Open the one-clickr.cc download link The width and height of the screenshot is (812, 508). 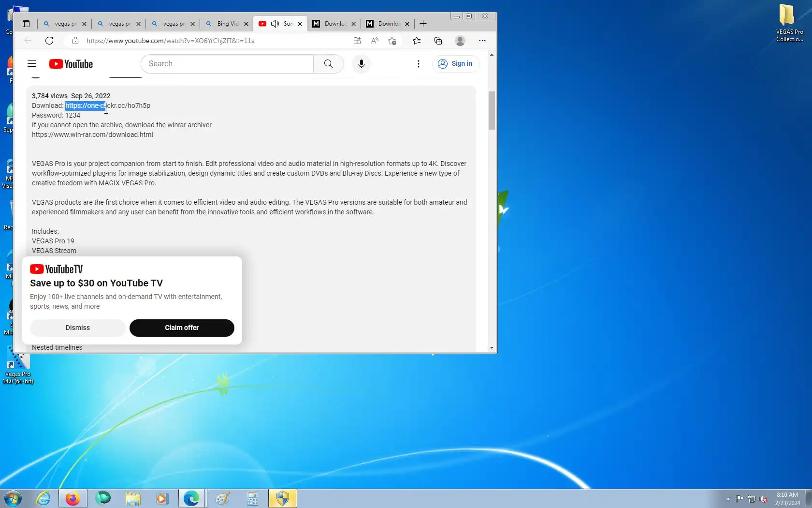pos(108,105)
